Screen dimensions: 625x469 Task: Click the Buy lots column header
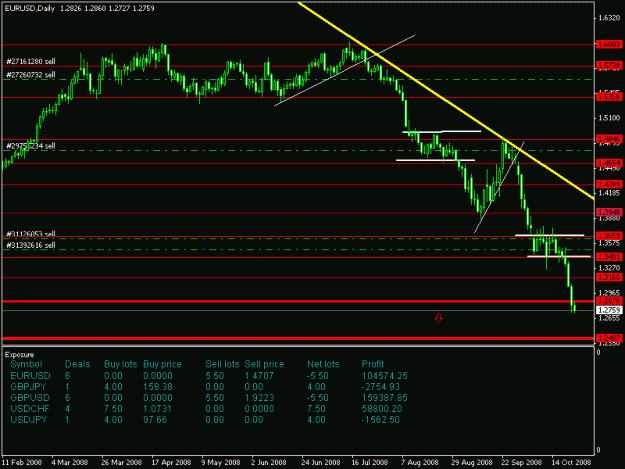(x=120, y=364)
